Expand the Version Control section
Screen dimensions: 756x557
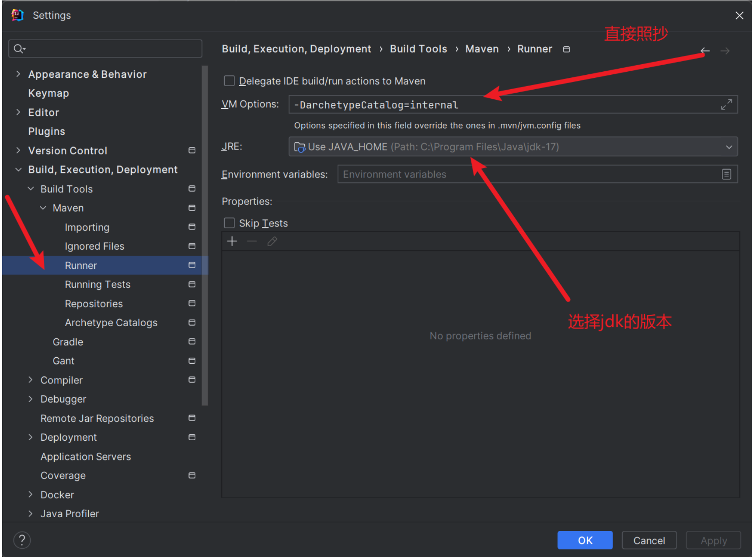coord(18,150)
